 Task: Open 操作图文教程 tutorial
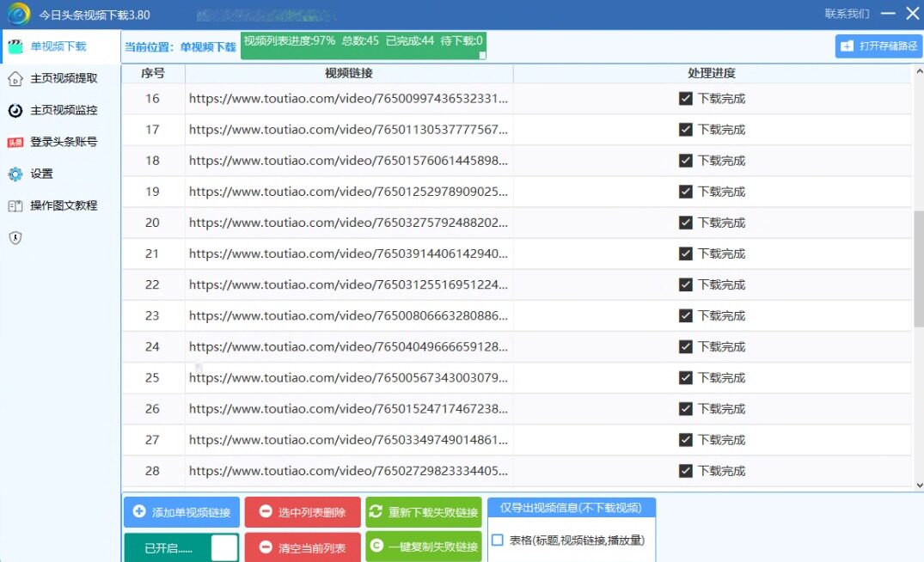coord(61,205)
